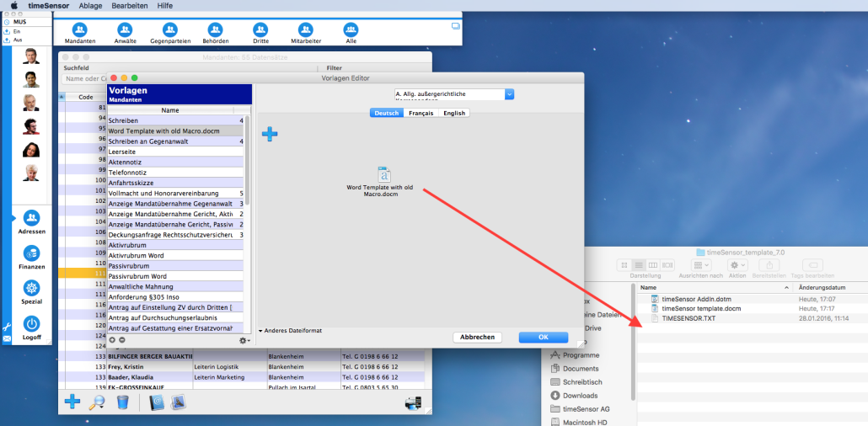
Task: Open the Bearbeiten menu
Action: tap(130, 6)
